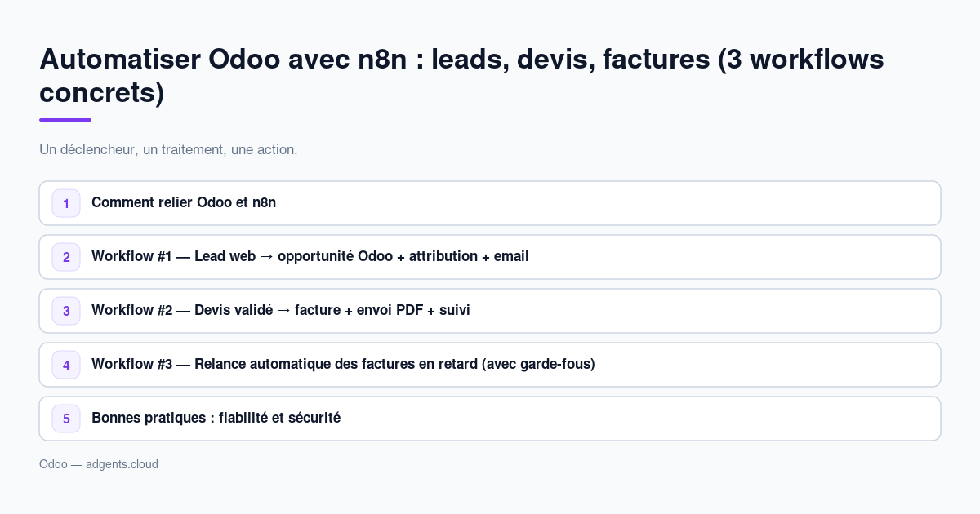
Task: Open the adgents.cloud footer link
Action: click(122, 464)
